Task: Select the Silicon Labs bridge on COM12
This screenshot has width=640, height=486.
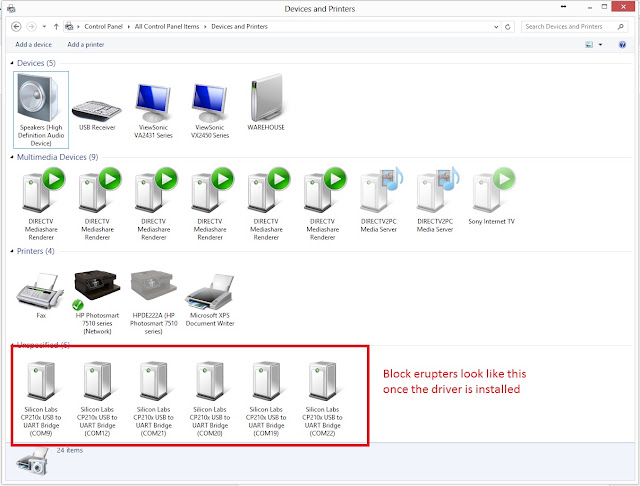Action: (97, 399)
